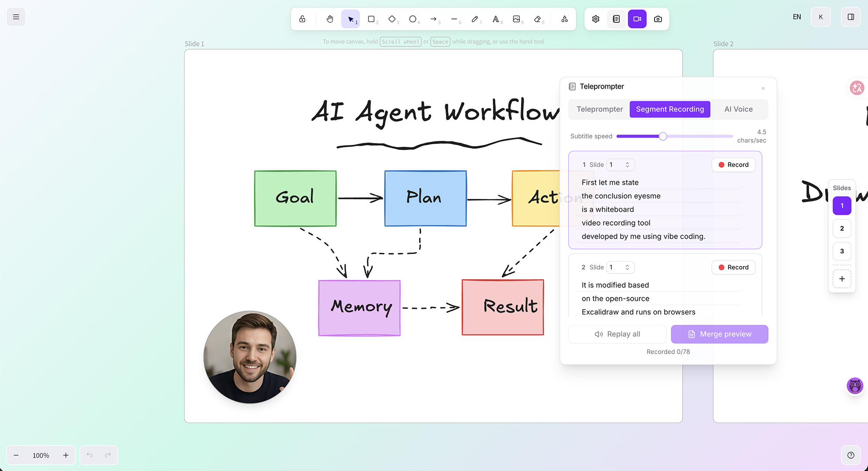This screenshot has width=868, height=471.
Task: Select the Text tool
Action: (496, 19)
